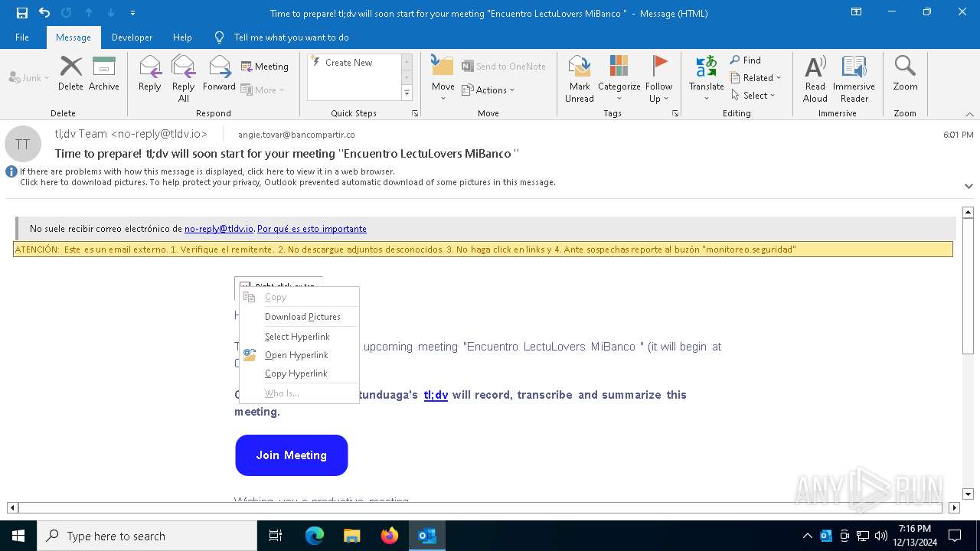Open the no-reply@tldv.io link

[x=219, y=229]
